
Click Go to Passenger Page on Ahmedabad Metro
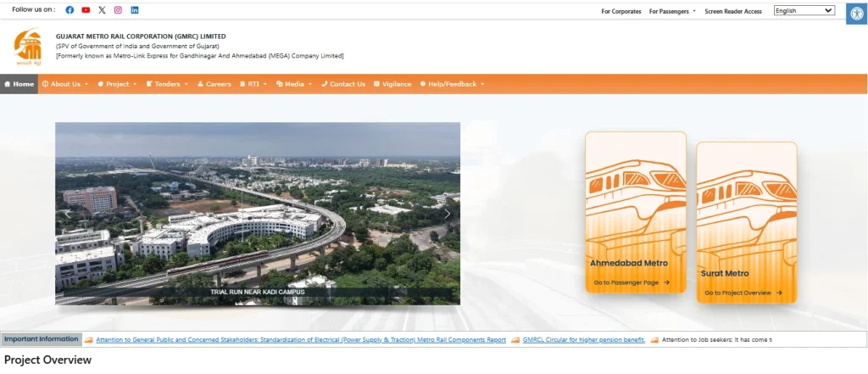pos(632,282)
